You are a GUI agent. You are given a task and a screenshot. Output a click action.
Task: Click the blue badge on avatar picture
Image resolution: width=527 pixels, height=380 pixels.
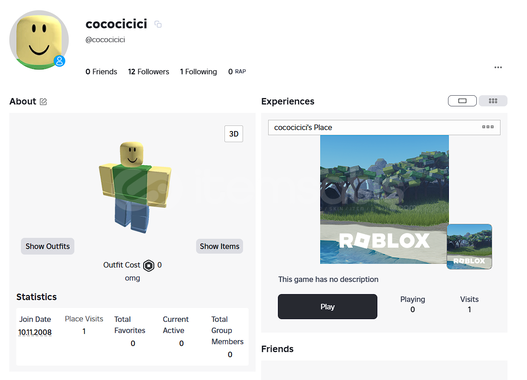tap(59, 61)
